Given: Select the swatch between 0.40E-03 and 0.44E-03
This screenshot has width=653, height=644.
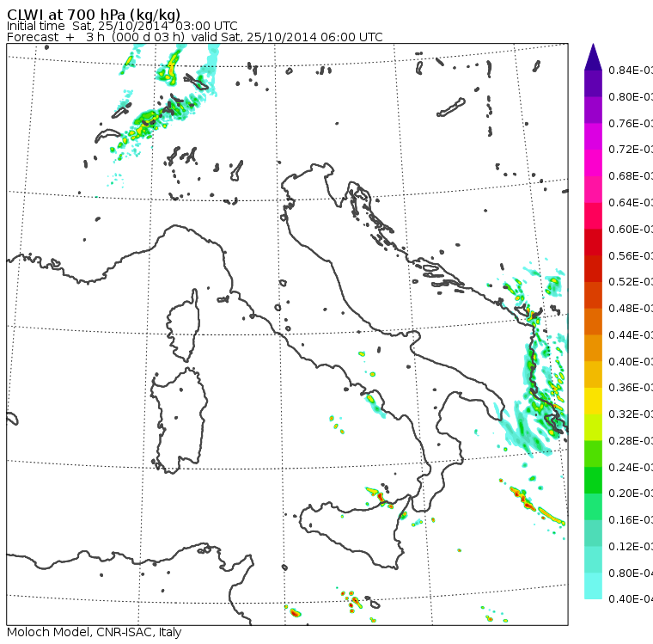Looking at the screenshot, I should coord(593,348).
